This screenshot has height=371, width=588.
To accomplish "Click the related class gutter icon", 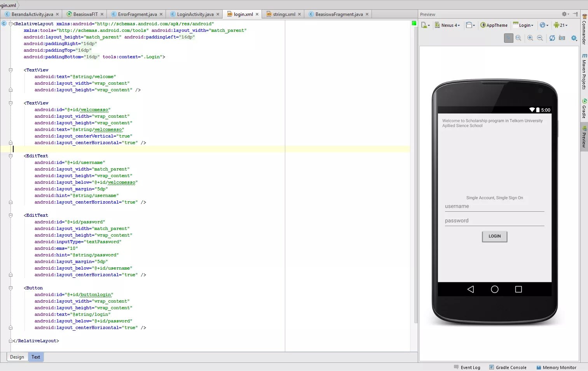I will pyautogui.click(x=4, y=24).
